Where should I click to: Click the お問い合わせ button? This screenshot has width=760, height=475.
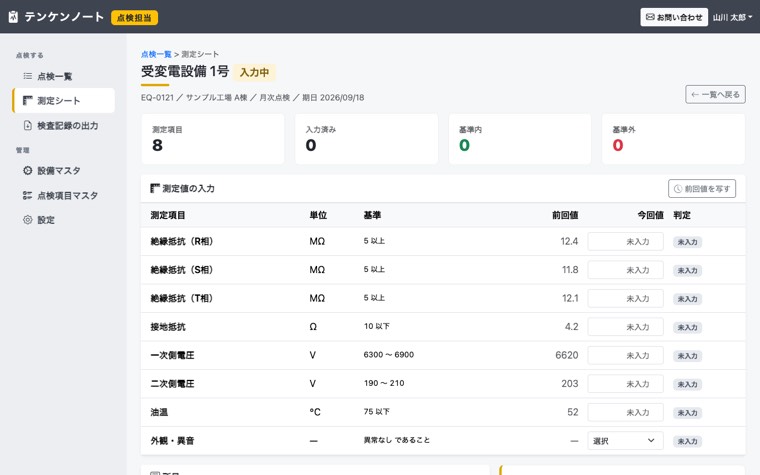tap(674, 17)
